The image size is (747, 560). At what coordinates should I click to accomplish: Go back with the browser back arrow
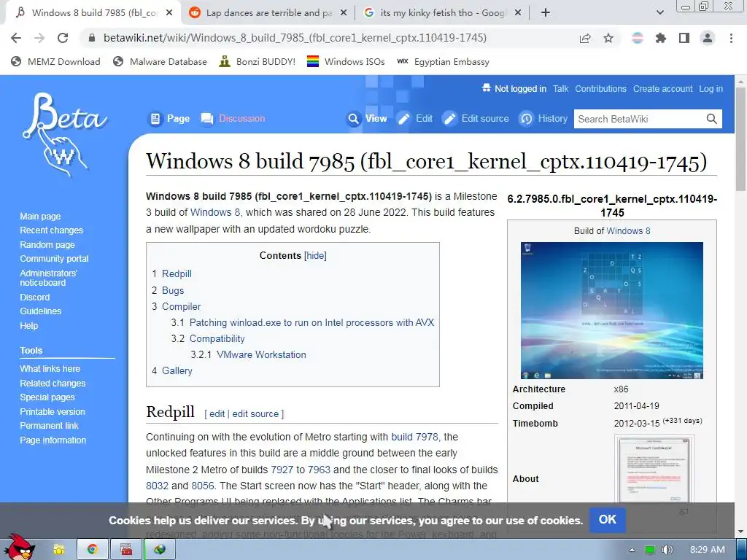click(x=16, y=38)
